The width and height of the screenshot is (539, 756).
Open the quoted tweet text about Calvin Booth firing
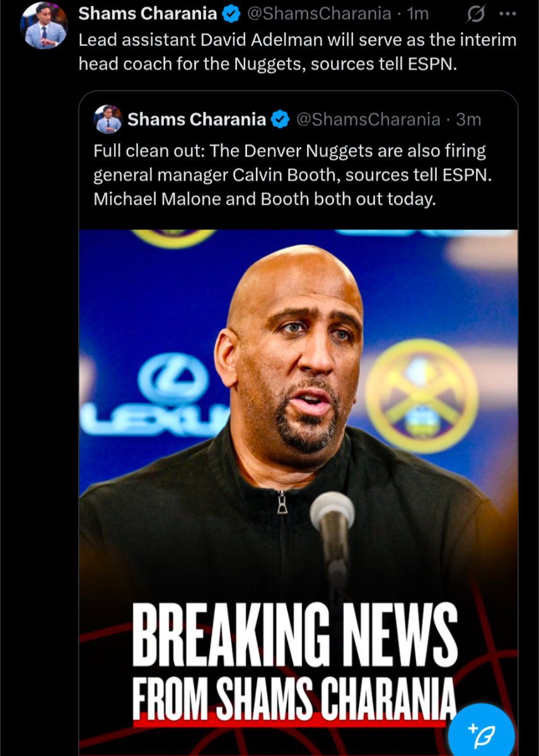click(x=292, y=175)
